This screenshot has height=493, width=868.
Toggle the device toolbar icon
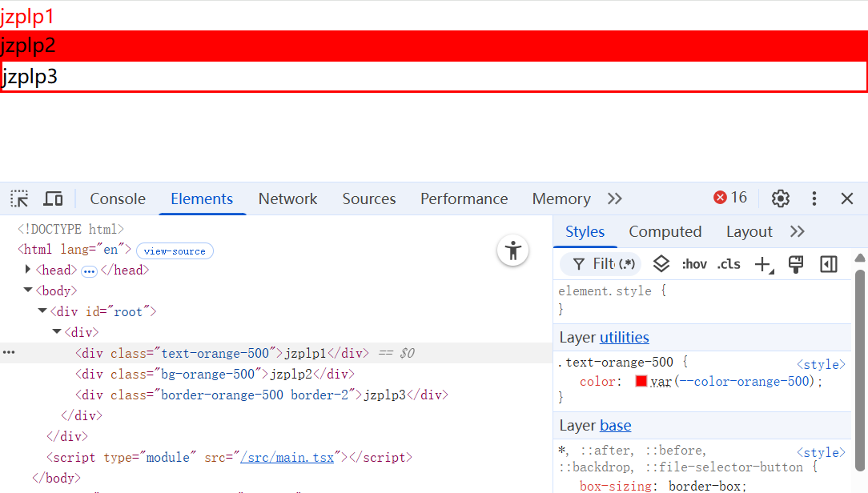point(53,198)
